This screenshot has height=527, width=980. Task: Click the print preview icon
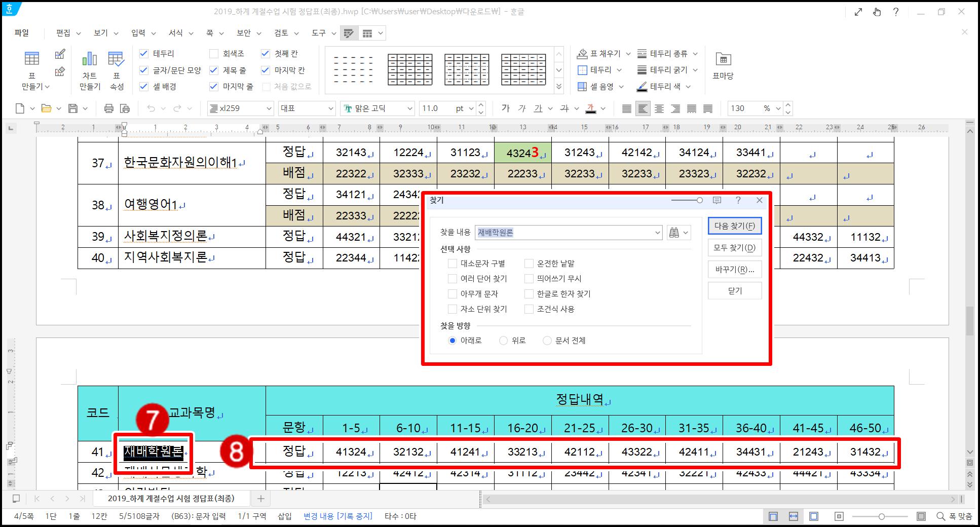coord(125,108)
